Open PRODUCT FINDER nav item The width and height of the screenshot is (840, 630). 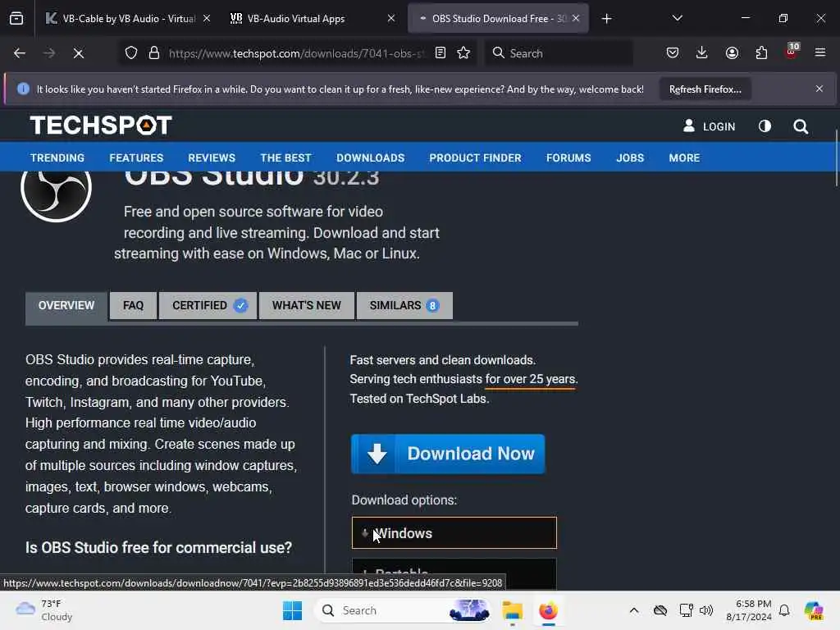pos(475,158)
